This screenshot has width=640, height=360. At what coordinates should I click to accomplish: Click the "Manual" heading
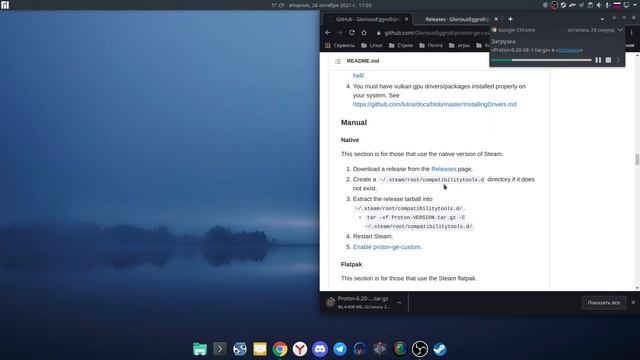tap(353, 122)
